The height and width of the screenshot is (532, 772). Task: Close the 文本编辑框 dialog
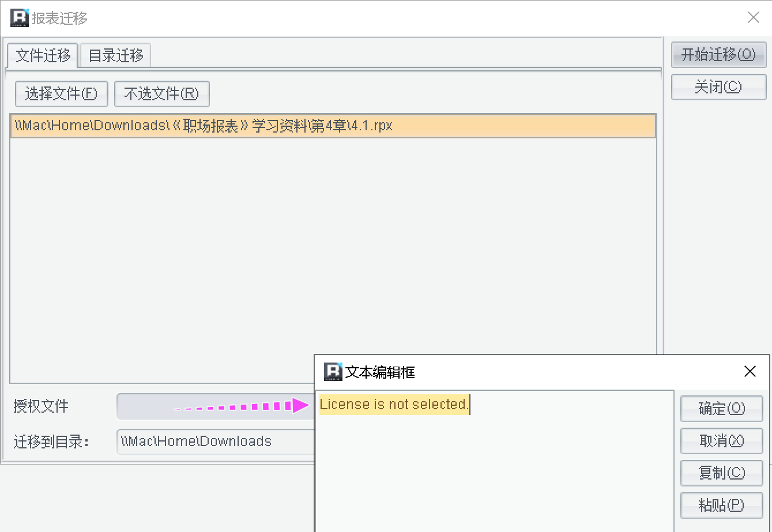point(750,372)
